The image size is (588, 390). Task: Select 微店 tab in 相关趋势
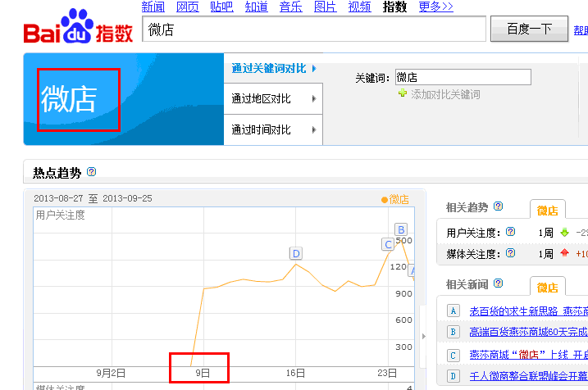coord(548,210)
